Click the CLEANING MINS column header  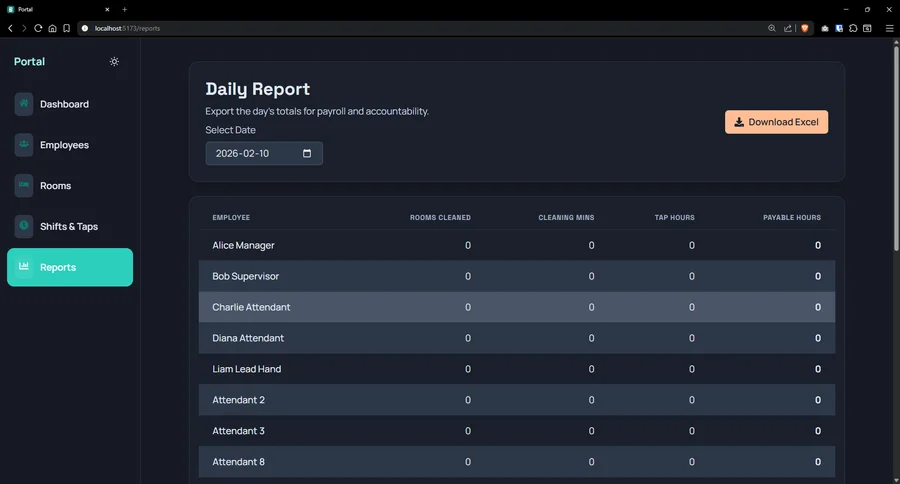[x=566, y=218]
